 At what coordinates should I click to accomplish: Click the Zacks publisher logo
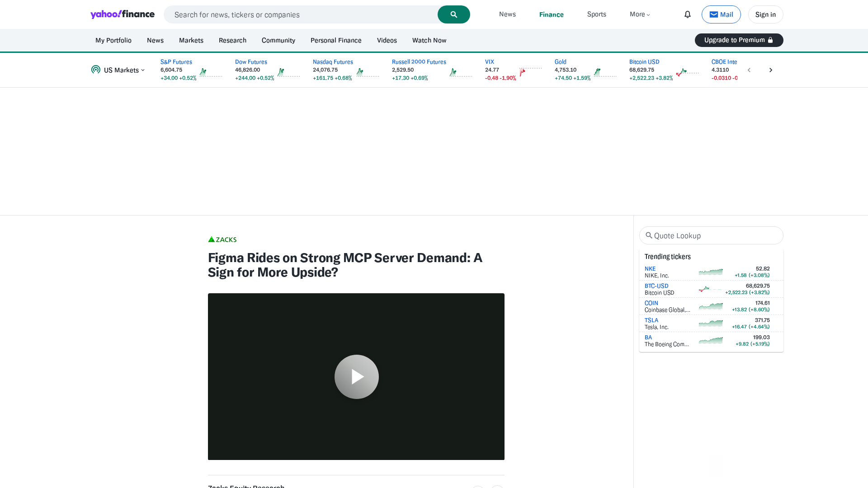pyautogui.click(x=222, y=239)
